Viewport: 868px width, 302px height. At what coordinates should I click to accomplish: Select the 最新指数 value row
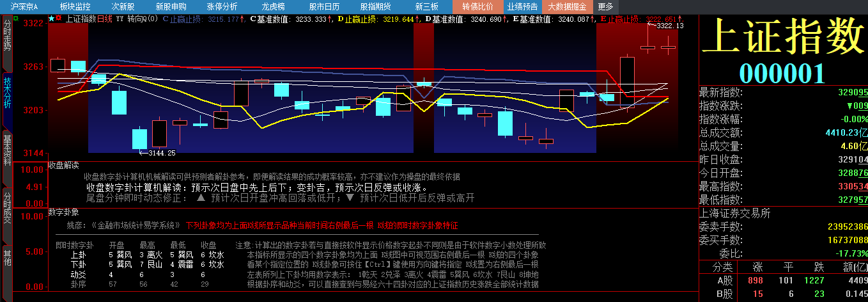click(783, 93)
